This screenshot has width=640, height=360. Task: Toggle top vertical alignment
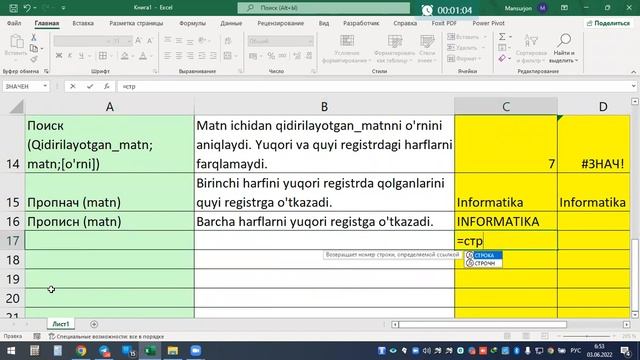168,40
